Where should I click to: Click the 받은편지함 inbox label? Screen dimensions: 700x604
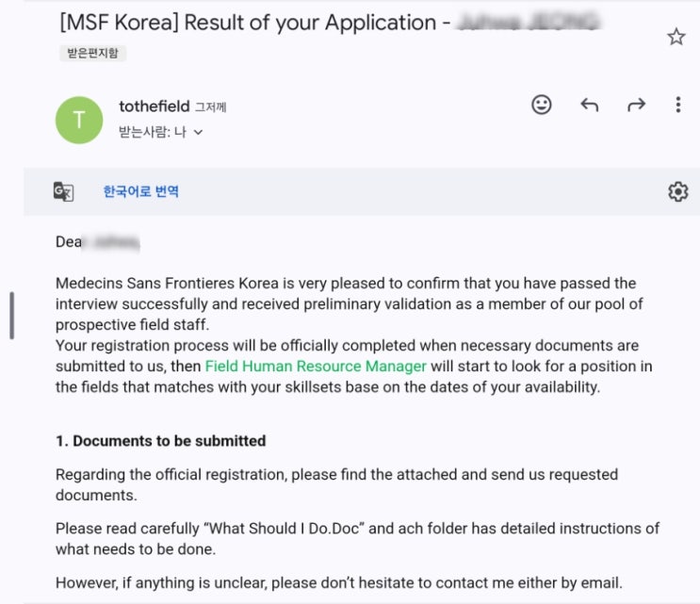click(x=91, y=54)
